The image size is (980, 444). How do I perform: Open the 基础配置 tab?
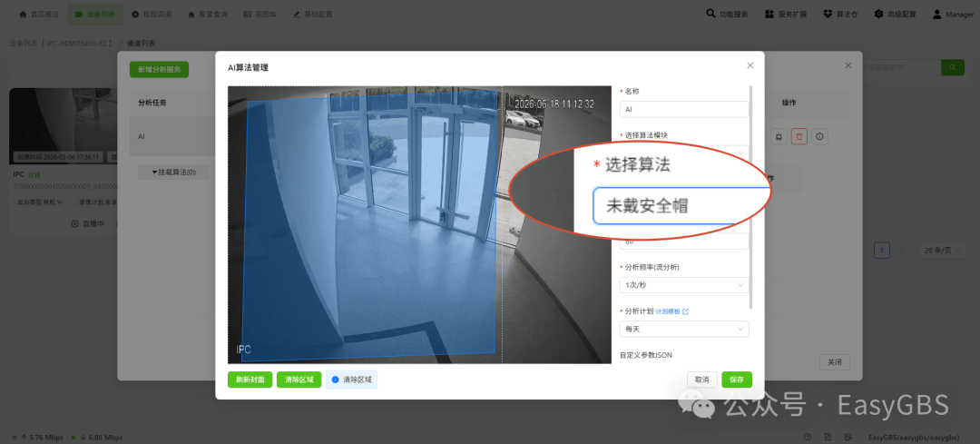[312, 14]
